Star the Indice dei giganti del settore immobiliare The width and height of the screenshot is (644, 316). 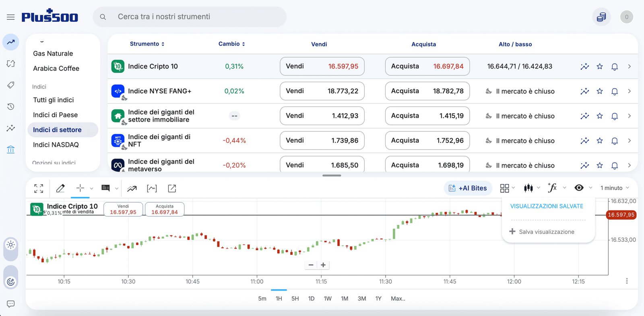click(x=600, y=116)
